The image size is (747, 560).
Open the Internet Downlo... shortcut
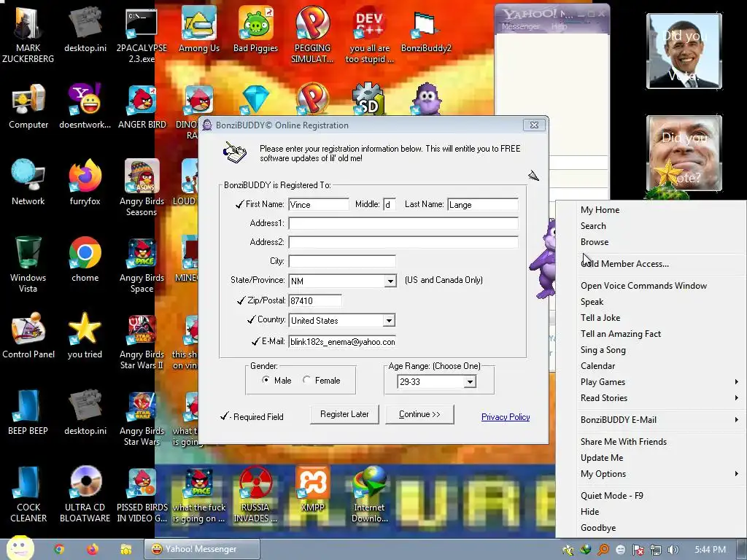(369, 494)
